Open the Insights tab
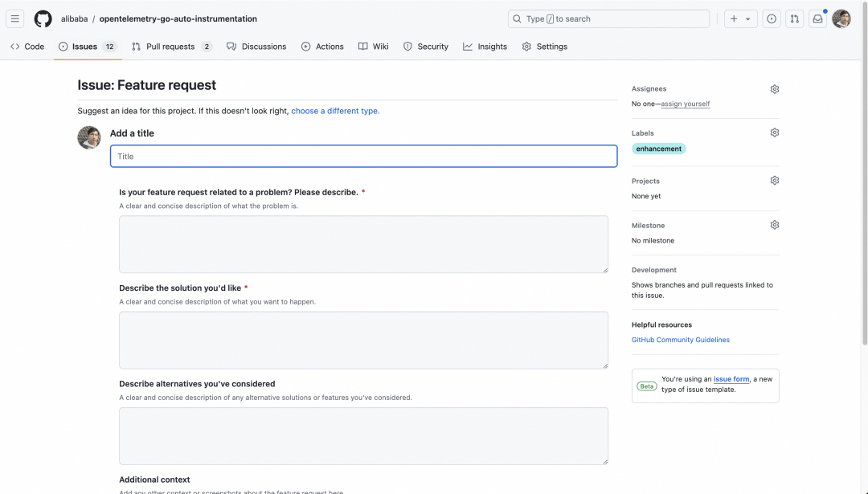The image size is (868, 494). tap(485, 47)
